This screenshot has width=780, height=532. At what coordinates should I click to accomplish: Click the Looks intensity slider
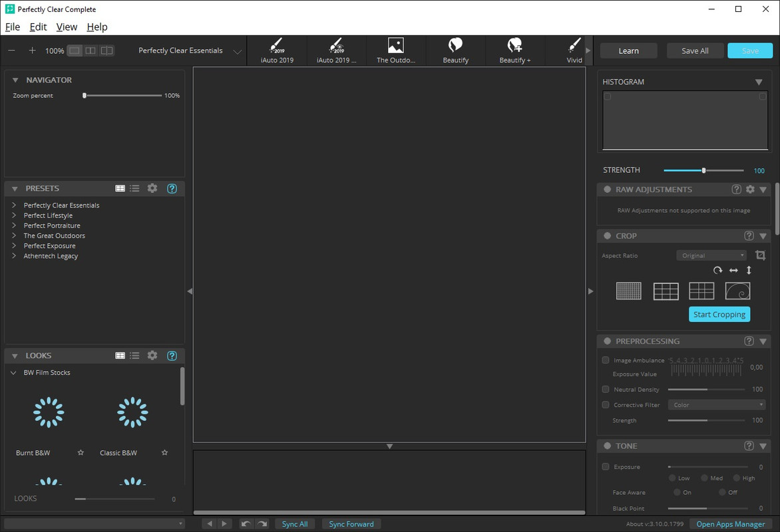click(115, 499)
